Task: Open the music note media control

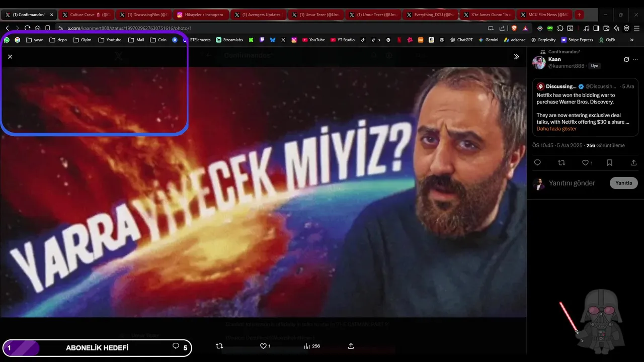Action: [x=586, y=28]
